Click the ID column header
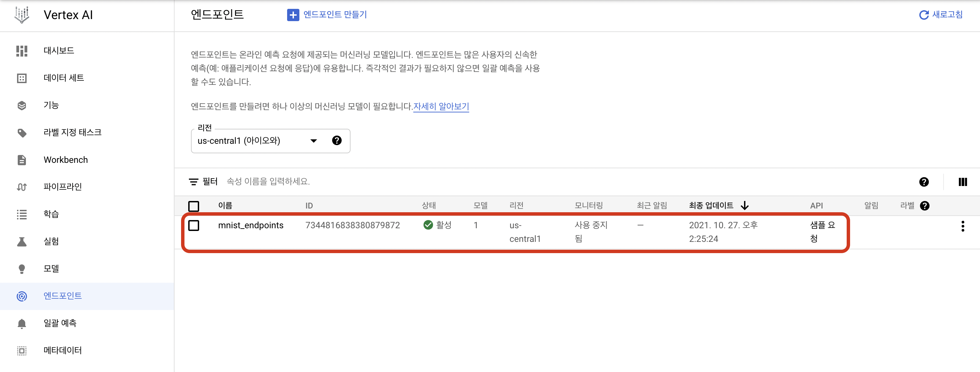 (309, 205)
